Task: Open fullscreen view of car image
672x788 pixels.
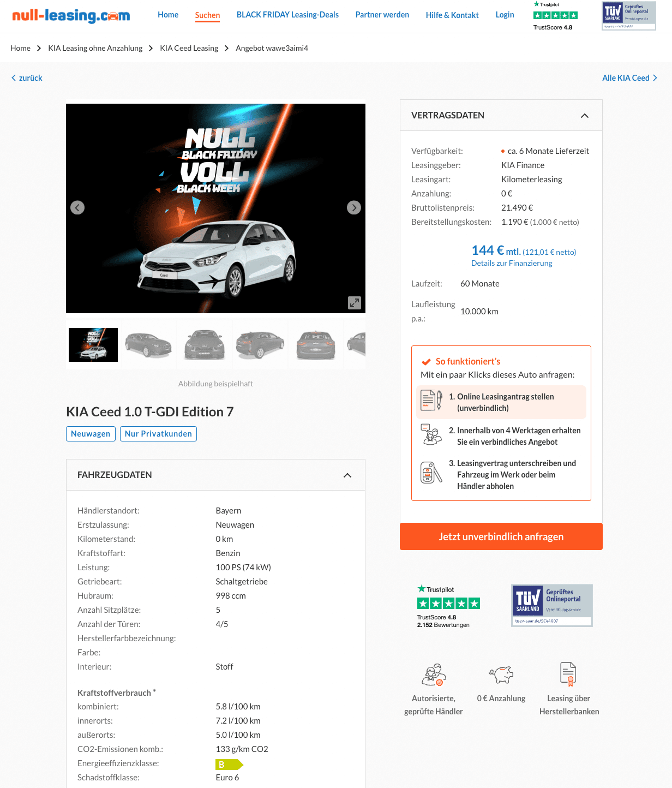Action: (x=355, y=303)
